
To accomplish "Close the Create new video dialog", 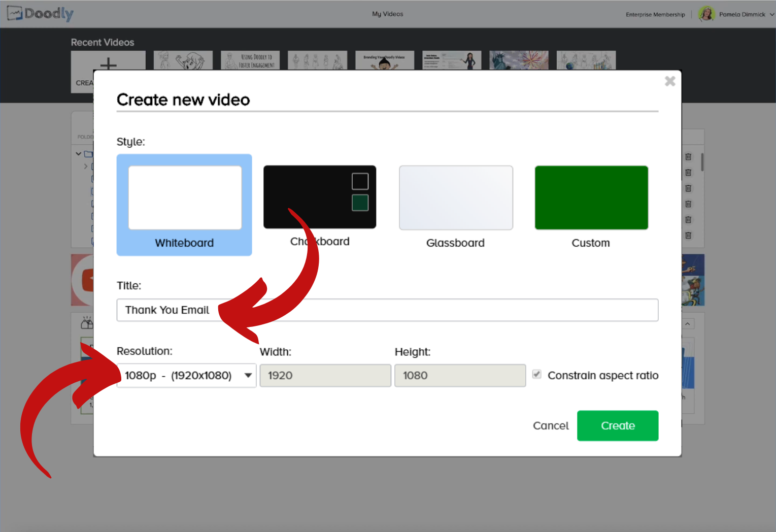I will click(670, 81).
